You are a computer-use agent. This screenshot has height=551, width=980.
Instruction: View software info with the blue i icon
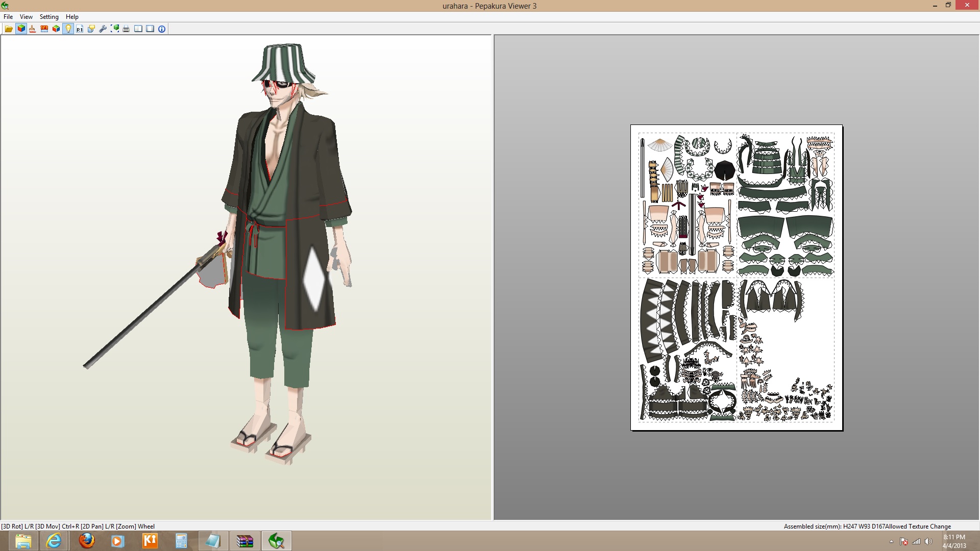tap(162, 29)
